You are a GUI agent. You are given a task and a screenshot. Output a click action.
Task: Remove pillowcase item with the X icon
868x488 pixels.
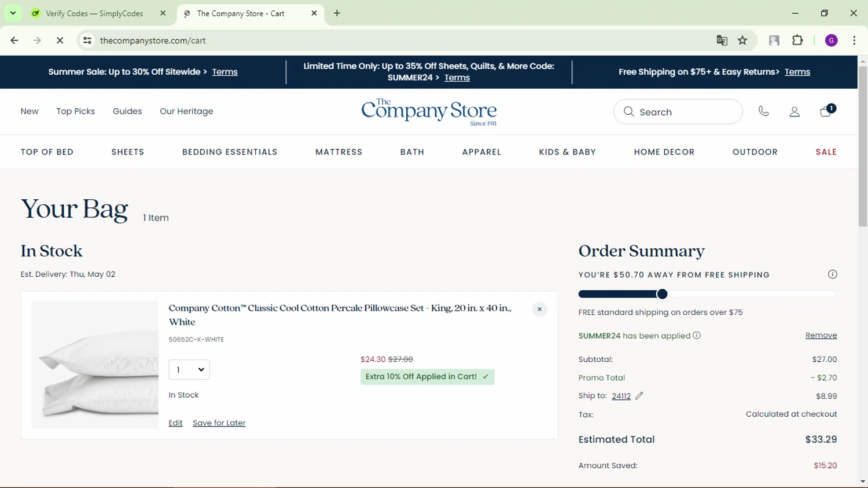[539, 309]
